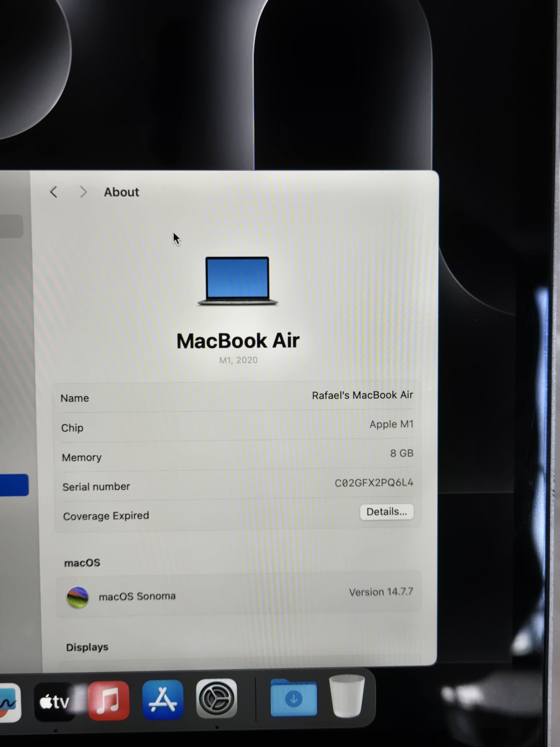Click the Coverage Expired label

[x=106, y=516]
